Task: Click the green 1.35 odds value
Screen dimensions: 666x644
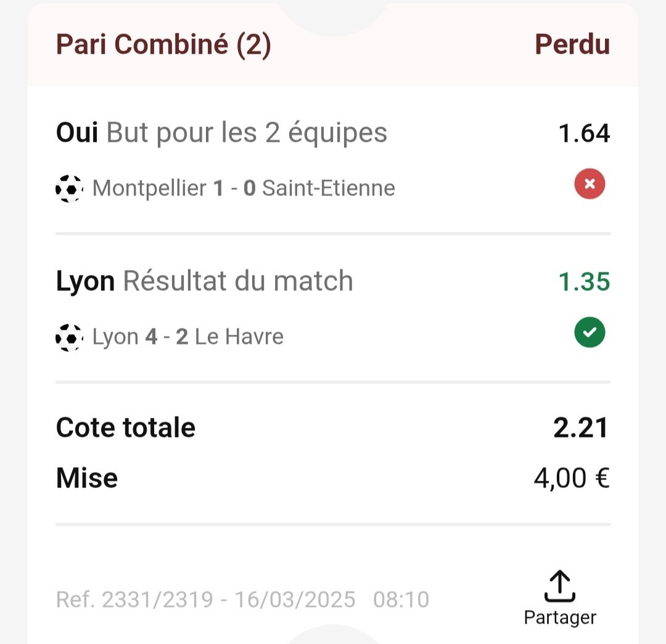Action: click(x=584, y=282)
